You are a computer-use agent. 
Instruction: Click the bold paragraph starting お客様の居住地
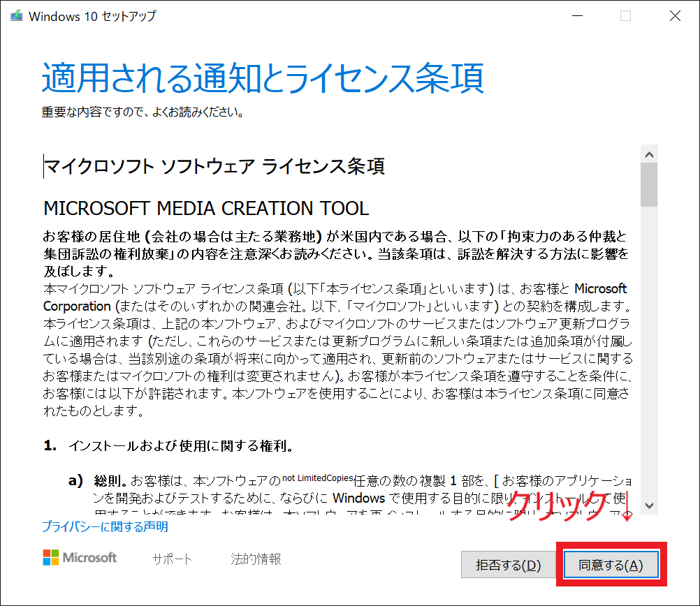click(x=336, y=253)
